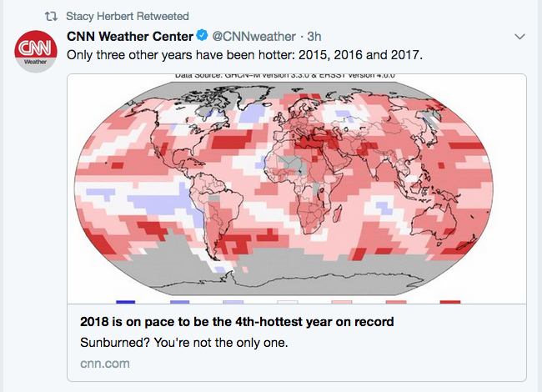Open the 3h tweet timestamp
Image resolution: width=542 pixels, height=392 pixels.
[314, 37]
